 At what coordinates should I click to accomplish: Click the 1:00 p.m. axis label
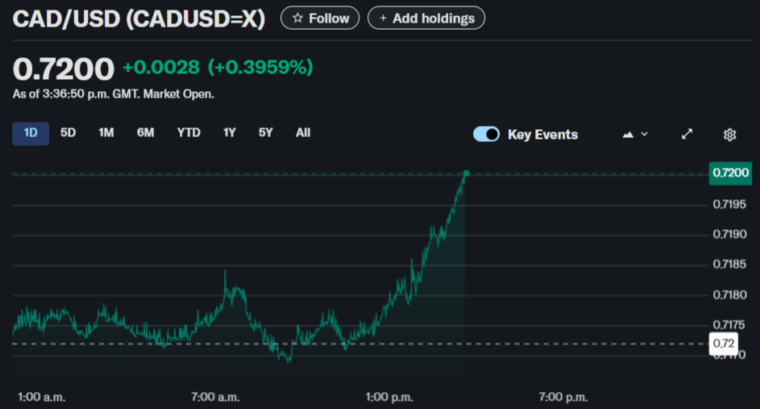pyautogui.click(x=385, y=396)
